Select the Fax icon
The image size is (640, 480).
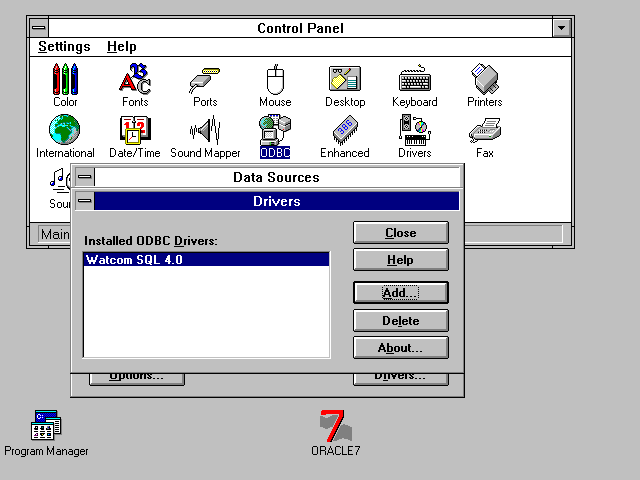tap(485, 131)
